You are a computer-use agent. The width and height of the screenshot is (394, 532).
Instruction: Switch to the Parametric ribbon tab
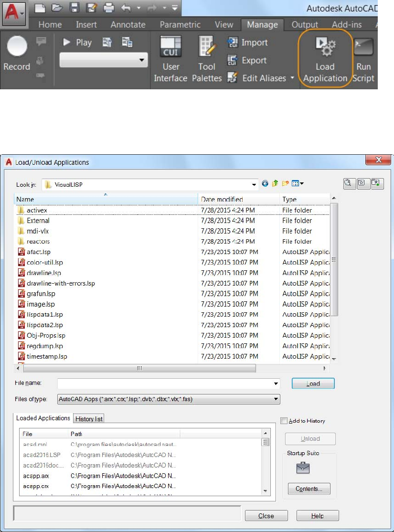pyautogui.click(x=180, y=24)
